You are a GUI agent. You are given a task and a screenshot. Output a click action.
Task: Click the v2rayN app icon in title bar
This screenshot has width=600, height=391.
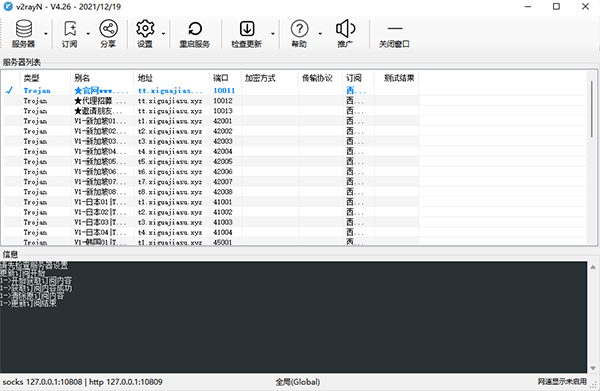point(8,7)
